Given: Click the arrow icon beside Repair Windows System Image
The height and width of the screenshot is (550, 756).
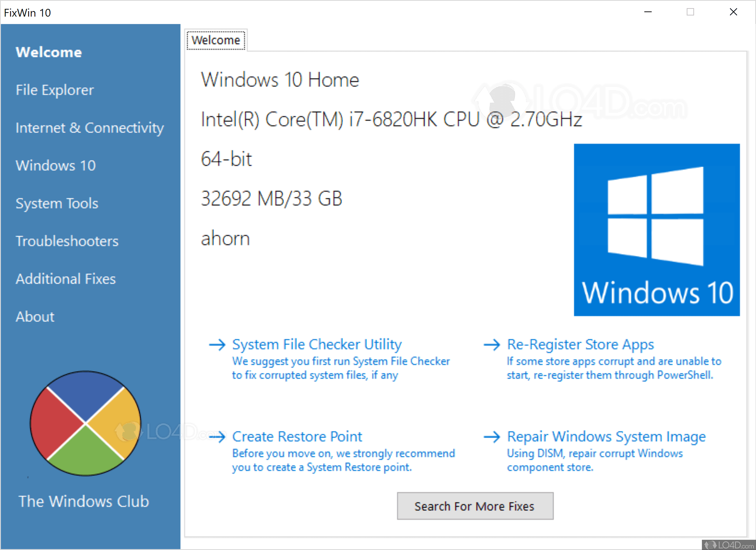Looking at the screenshot, I should [x=492, y=437].
